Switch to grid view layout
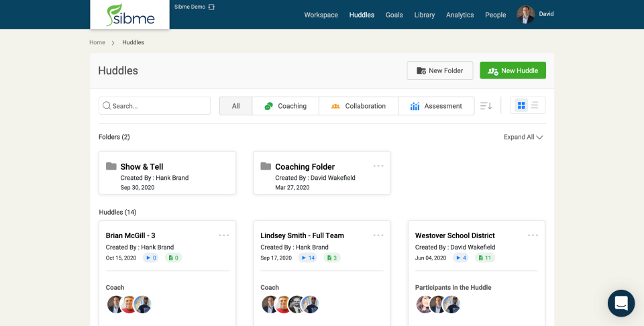The height and width of the screenshot is (326, 644). [x=521, y=105]
